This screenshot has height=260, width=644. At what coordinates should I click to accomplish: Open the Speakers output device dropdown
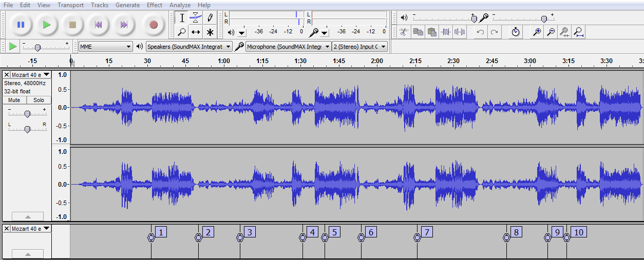pos(189,47)
